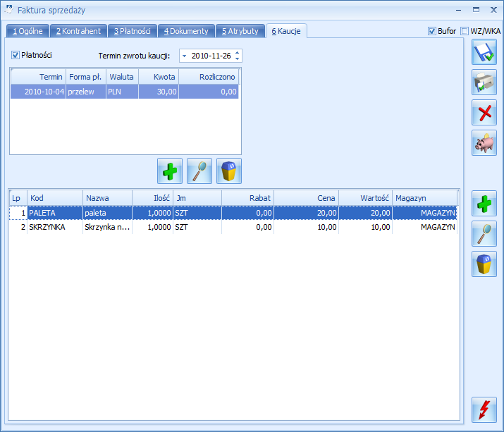Decrease the deposit return date with the down arrow

[x=237, y=58]
